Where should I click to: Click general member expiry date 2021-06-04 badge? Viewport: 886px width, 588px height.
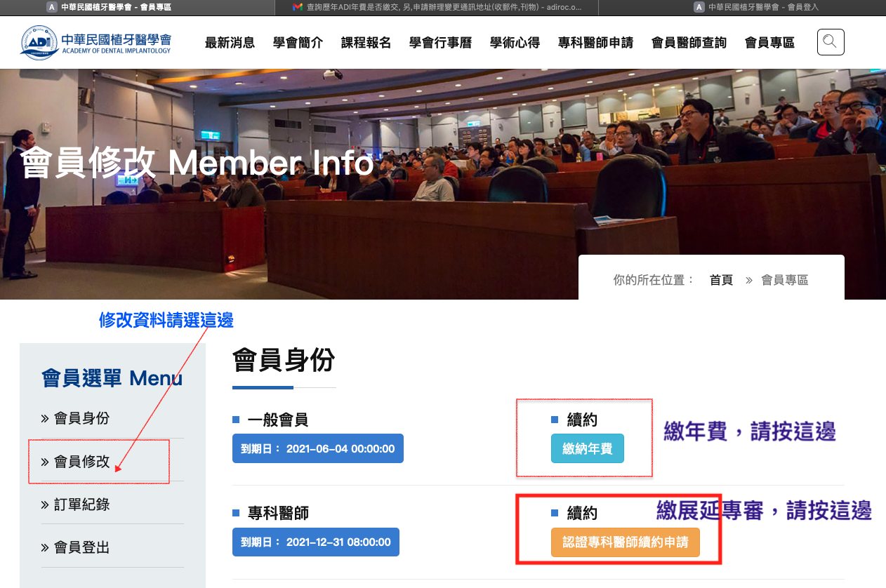point(317,449)
